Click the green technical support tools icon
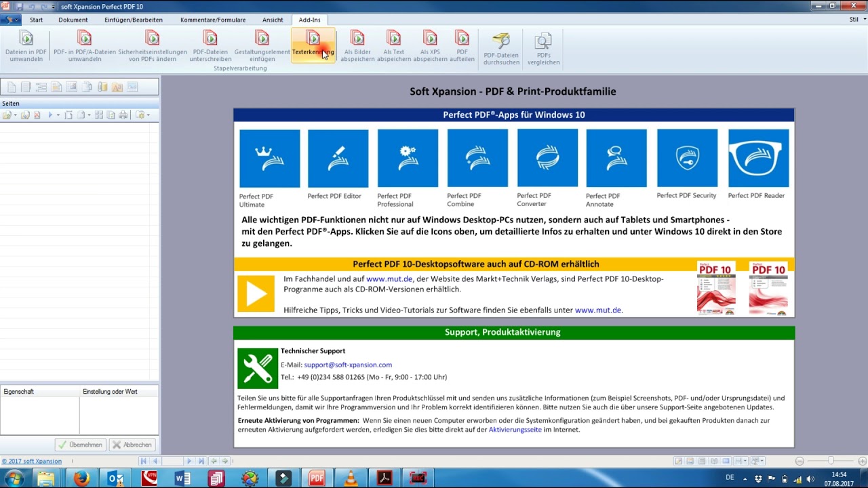 (x=258, y=369)
